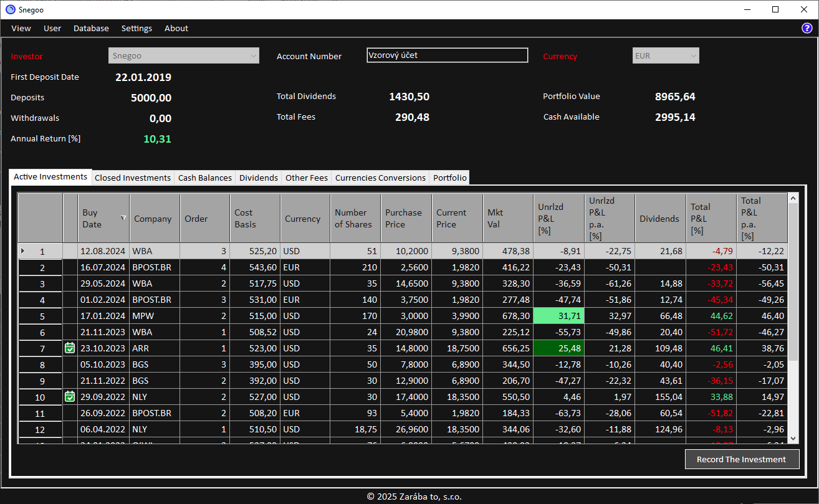The width and height of the screenshot is (819, 504).
Task: Click the Account Number input field
Action: [448, 55]
